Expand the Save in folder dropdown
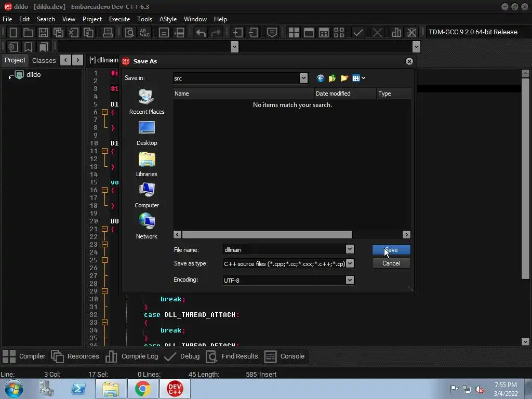The width and height of the screenshot is (532, 399). click(303, 78)
